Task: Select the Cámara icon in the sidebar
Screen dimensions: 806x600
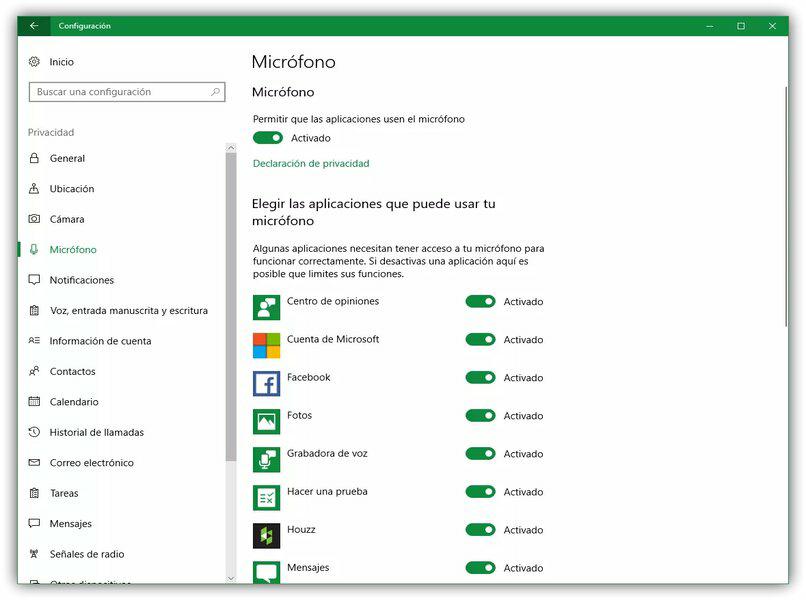Action: [32, 219]
